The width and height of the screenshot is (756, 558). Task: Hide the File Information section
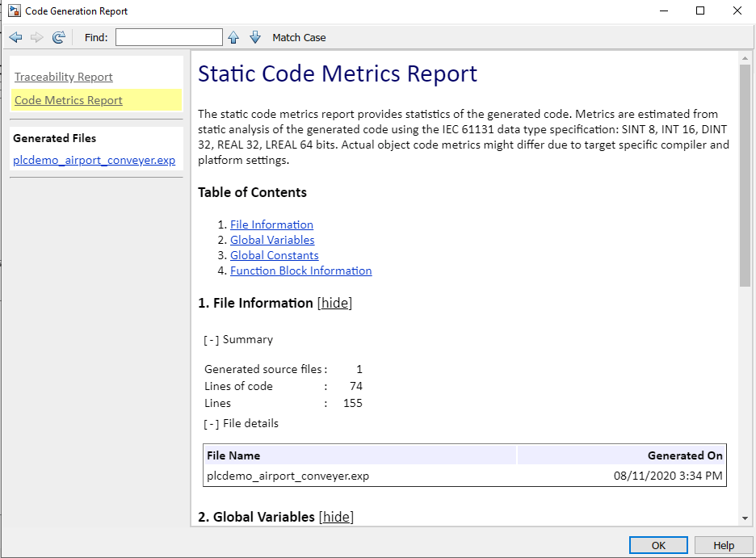tap(336, 303)
